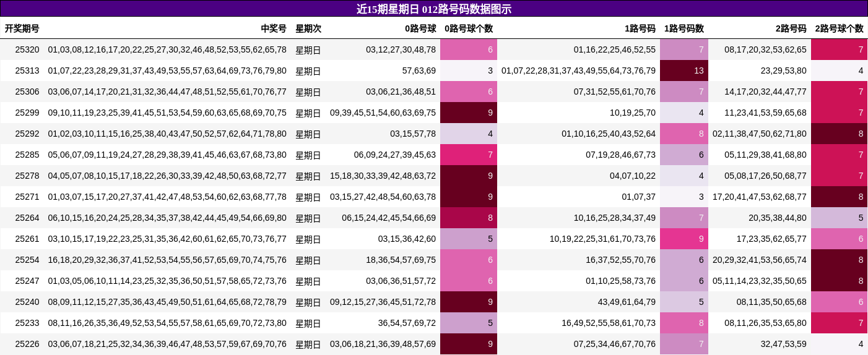Click the 星期日 cell in row 25264
The width and height of the screenshot is (868, 355).
[308, 218]
